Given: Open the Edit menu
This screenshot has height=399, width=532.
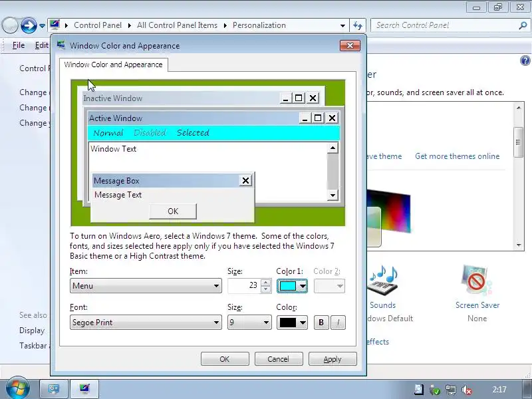Looking at the screenshot, I should pyautogui.click(x=41, y=45).
